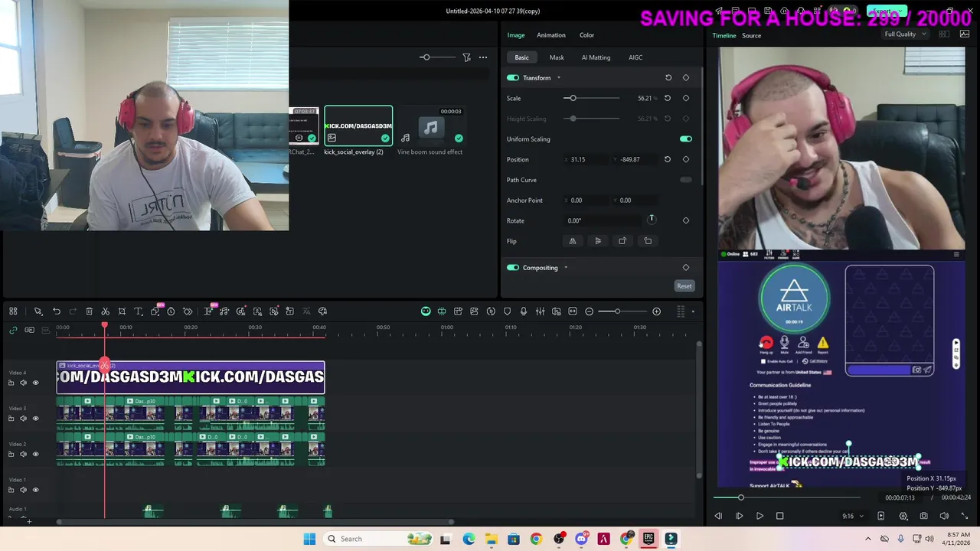The image size is (980, 551).
Task: Open the Full Quality dropdown
Action: pos(905,34)
